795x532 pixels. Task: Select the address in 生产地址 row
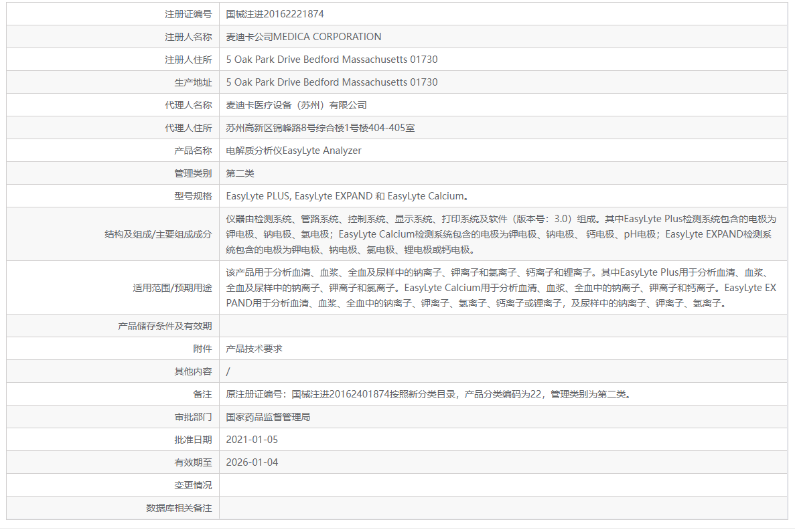point(332,82)
